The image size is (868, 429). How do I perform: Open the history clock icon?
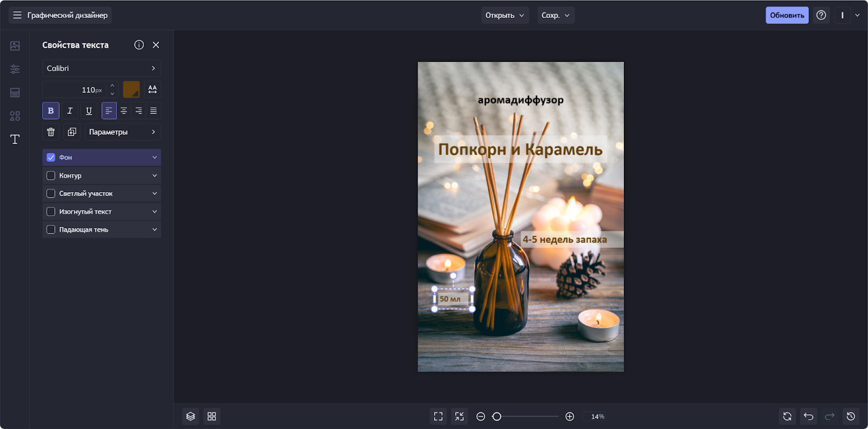(851, 417)
